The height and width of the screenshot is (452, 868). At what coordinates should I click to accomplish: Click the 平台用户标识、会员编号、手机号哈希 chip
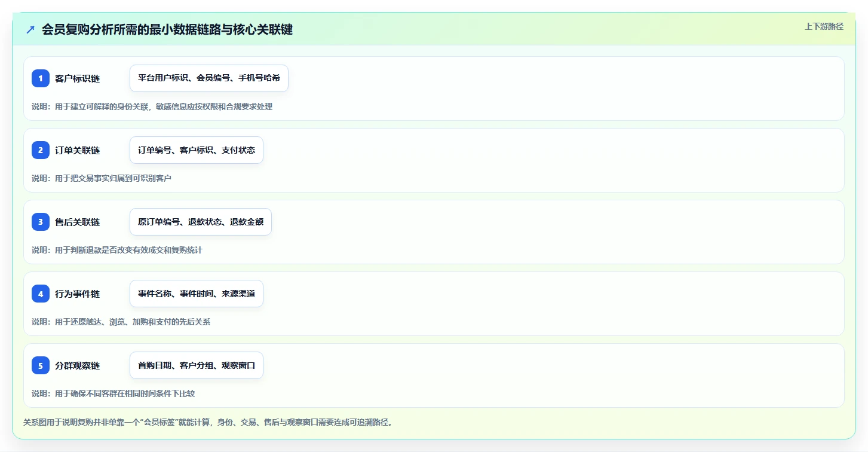(209, 78)
